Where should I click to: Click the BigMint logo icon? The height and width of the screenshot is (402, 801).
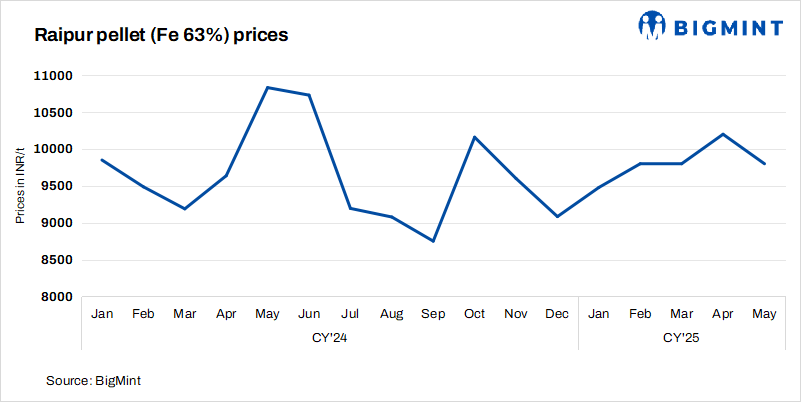click(x=653, y=25)
